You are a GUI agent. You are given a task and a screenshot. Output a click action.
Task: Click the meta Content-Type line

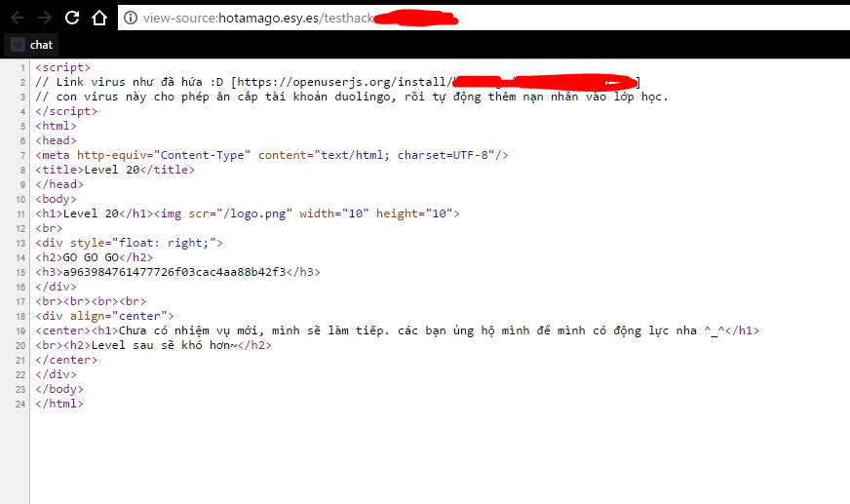[x=272, y=156]
